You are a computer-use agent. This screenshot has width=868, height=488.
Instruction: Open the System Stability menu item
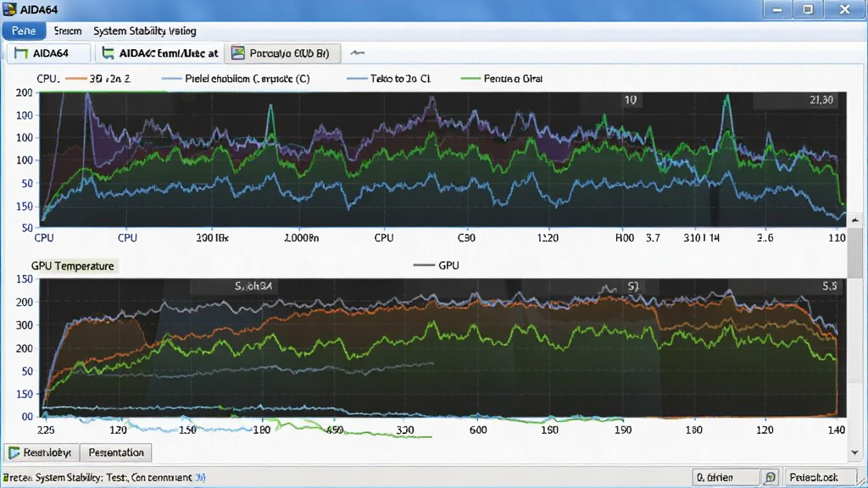pyautogui.click(x=144, y=31)
